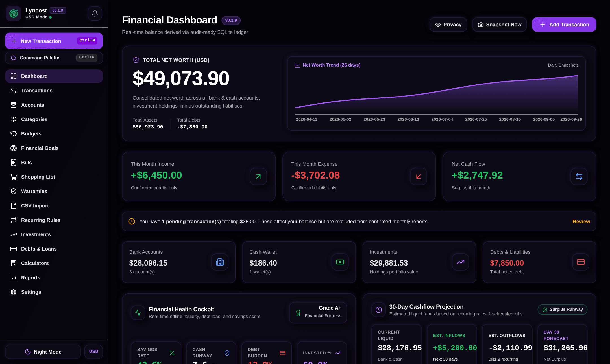Click the Bank Accounts building icon
This screenshot has width=610, height=364.
click(220, 262)
